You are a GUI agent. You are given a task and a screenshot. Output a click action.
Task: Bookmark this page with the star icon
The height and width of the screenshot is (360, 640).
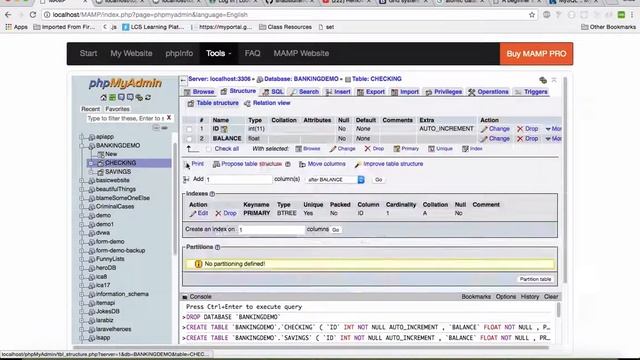point(531,15)
